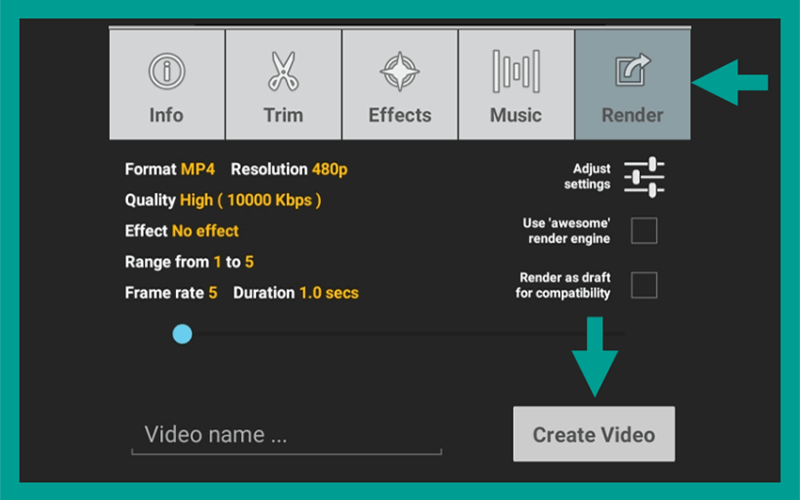Viewport: 800px width, 500px height.
Task: Click the Duration 1.0 secs value
Action: [329, 293]
